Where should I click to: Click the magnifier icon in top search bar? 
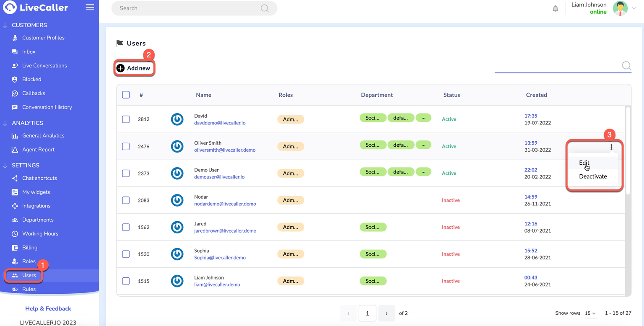pos(265,8)
